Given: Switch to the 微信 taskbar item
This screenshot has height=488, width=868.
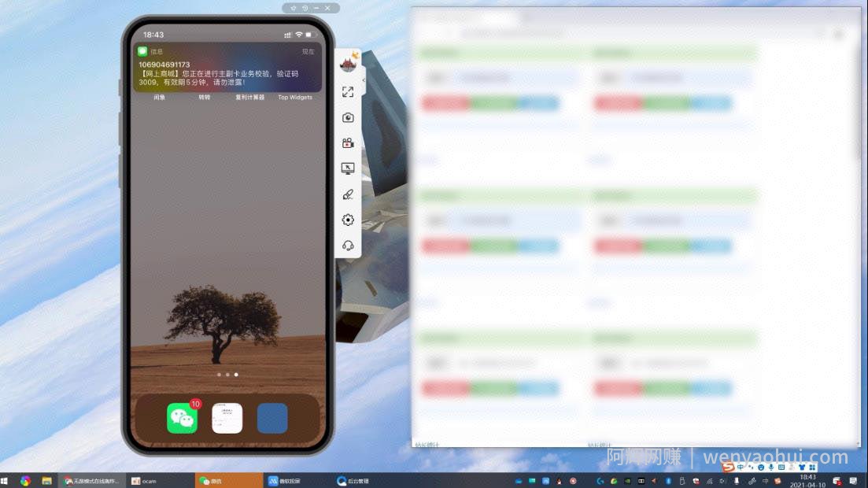Looking at the screenshot, I should 228,481.
